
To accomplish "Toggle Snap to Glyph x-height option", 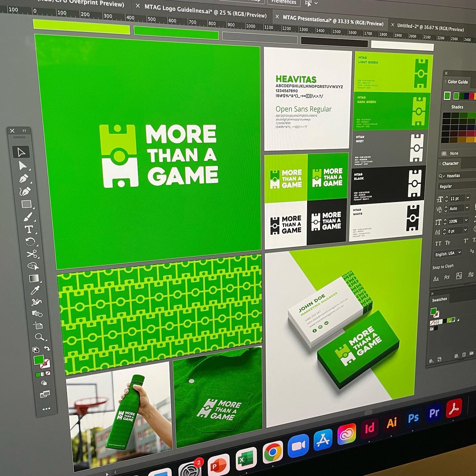I will tap(447, 277).
